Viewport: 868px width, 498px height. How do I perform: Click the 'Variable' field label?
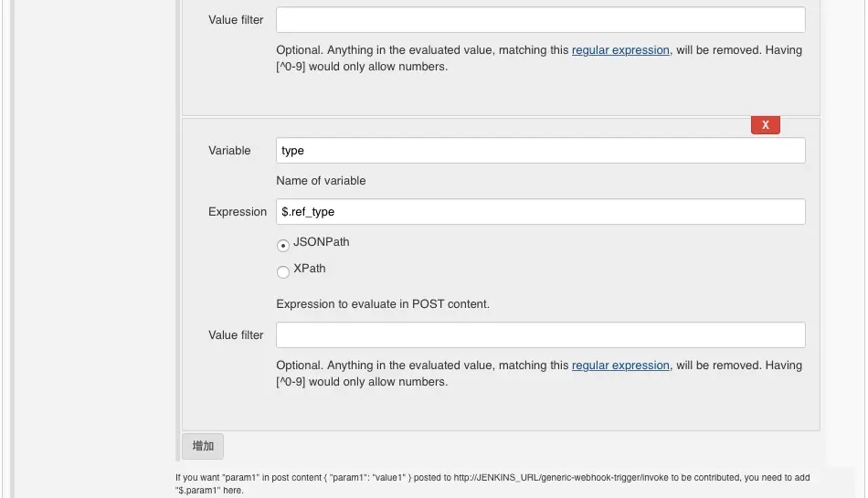tap(229, 151)
